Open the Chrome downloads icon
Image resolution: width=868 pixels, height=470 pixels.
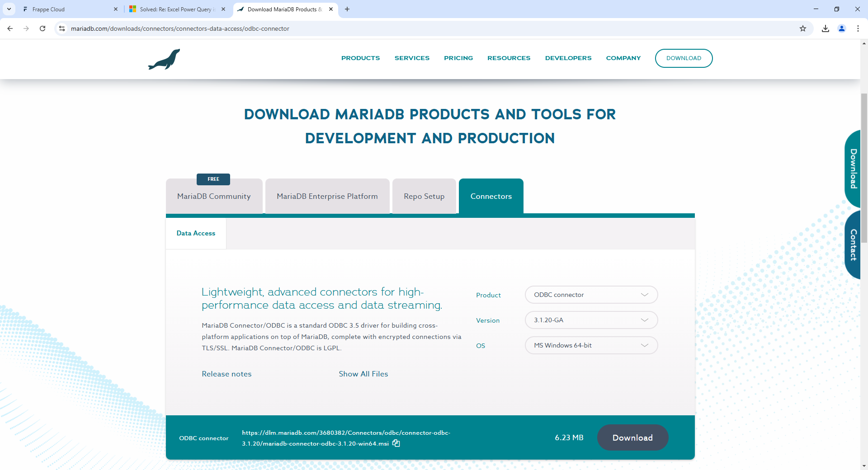[x=826, y=28]
